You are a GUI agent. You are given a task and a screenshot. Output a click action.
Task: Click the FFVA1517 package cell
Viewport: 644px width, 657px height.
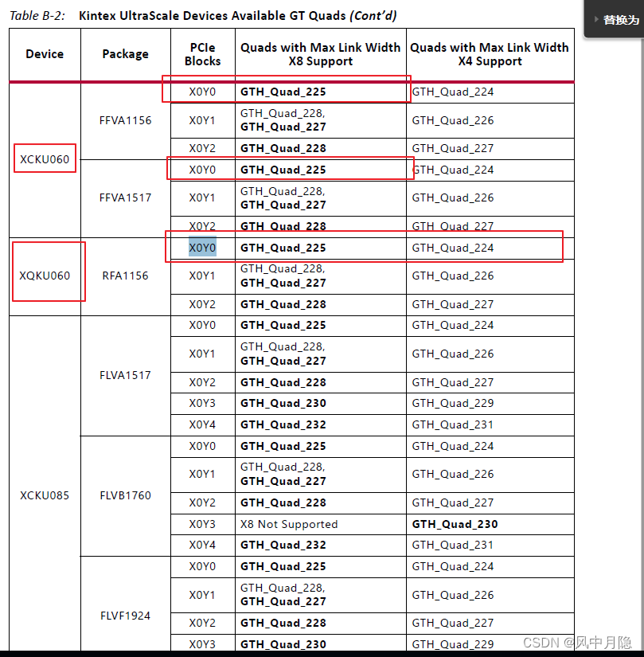(125, 197)
